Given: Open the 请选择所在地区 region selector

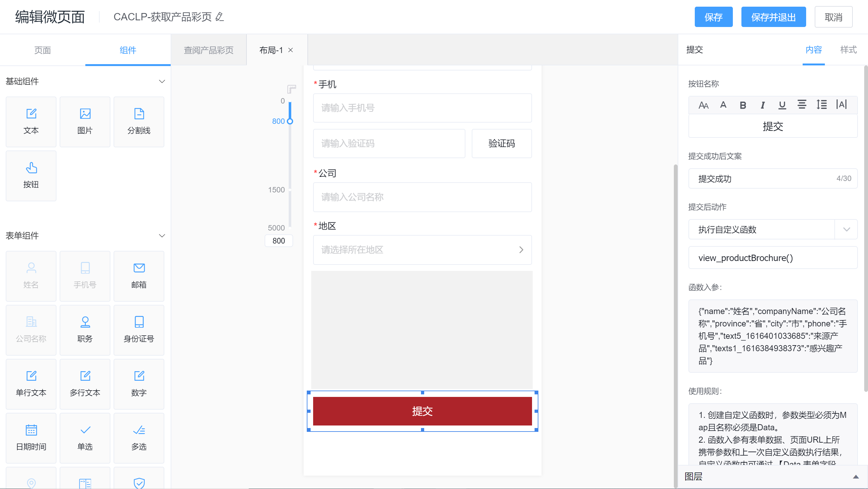Looking at the screenshot, I should [422, 250].
